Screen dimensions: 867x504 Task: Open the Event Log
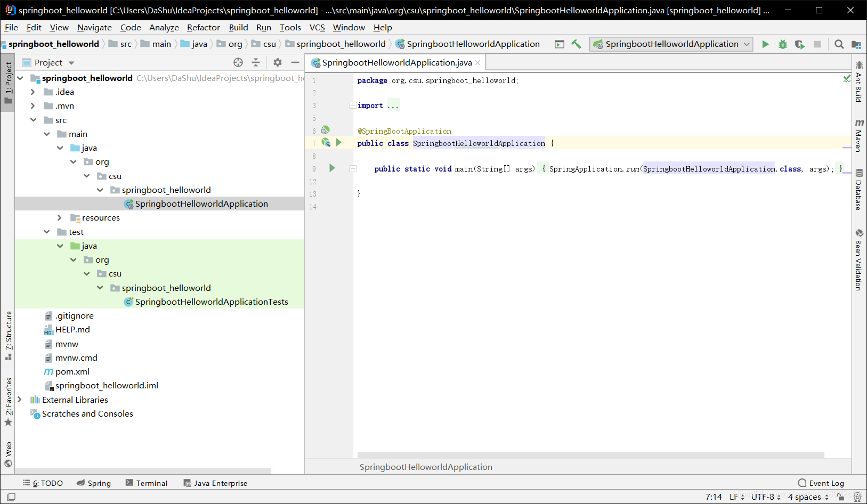[x=821, y=483]
